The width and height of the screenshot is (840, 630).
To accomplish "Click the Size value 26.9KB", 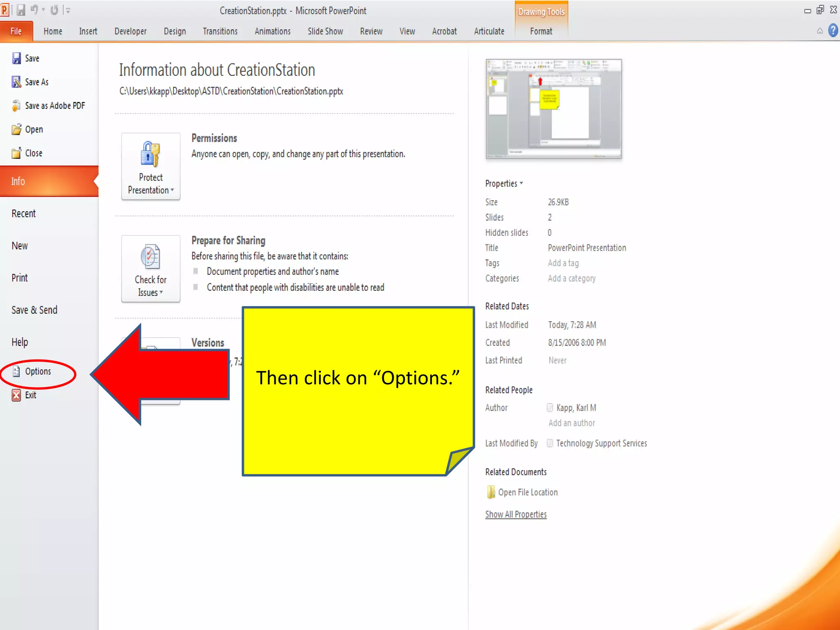I will (558, 202).
